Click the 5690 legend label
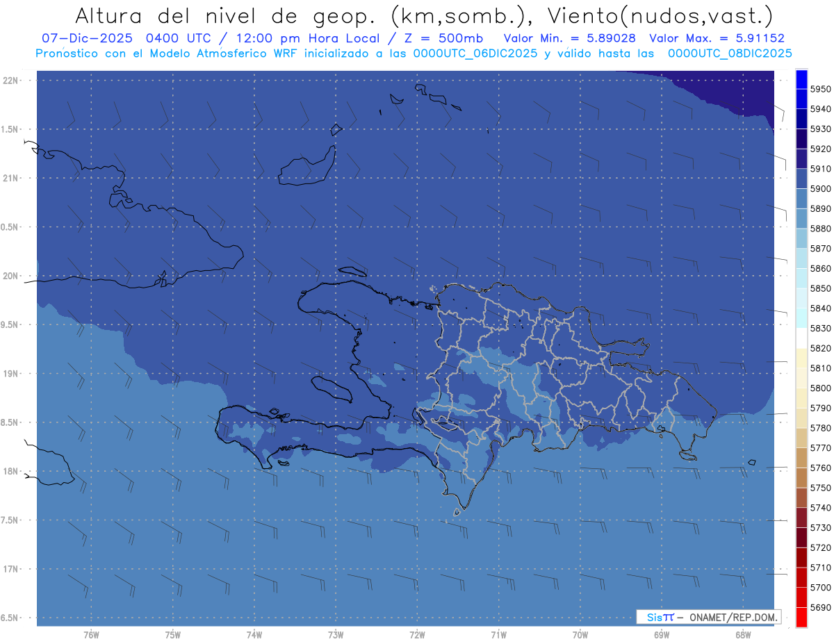834x644 pixels. [821, 608]
